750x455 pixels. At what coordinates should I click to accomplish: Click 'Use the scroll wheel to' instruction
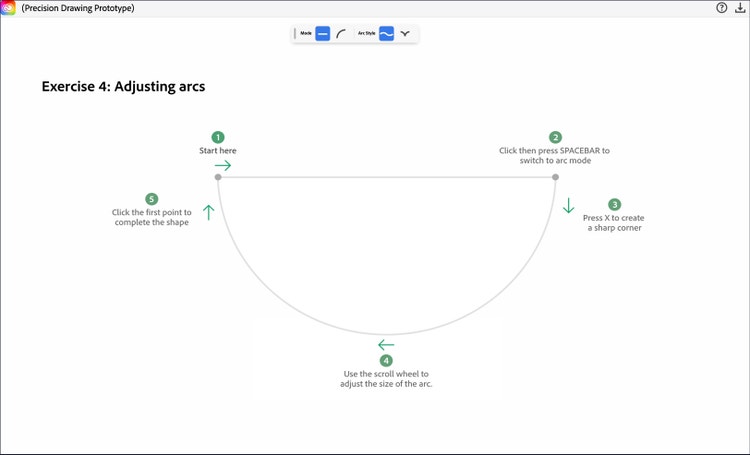tap(386, 374)
